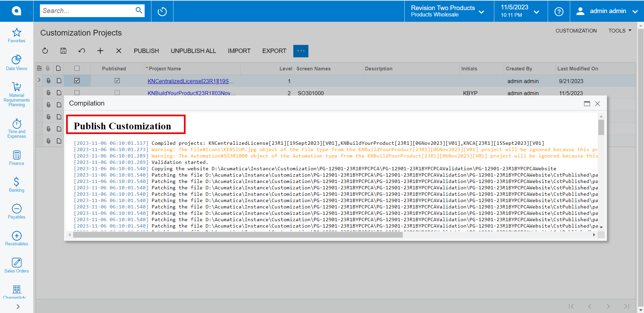
Task: Click the Compilation log vertical scrollbar
Action: click(x=601, y=127)
